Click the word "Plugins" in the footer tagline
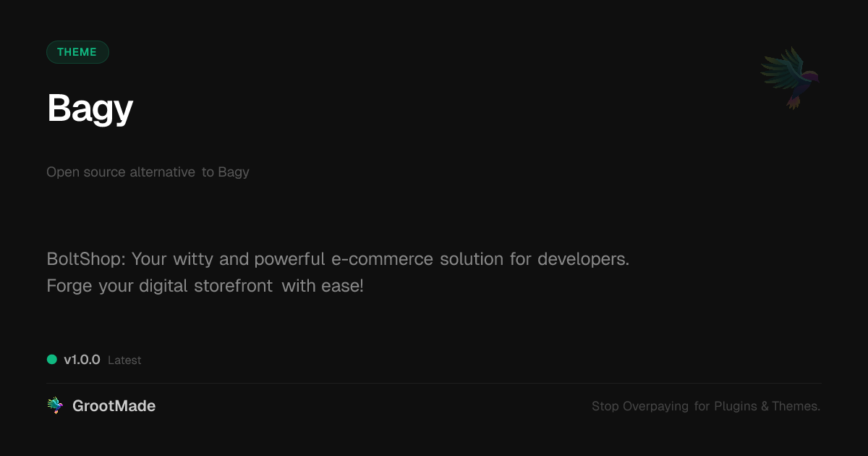Viewport: 868px width, 456px height. (736, 407)
